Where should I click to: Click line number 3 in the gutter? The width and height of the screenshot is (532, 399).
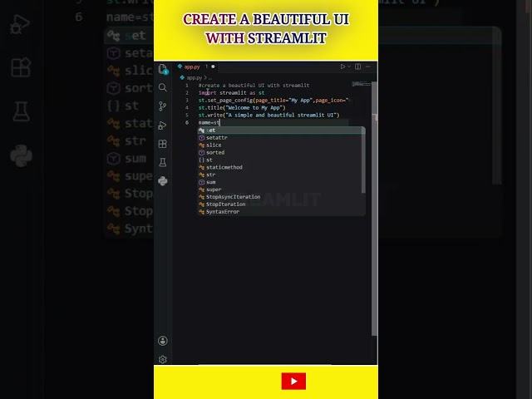[187, 100]
